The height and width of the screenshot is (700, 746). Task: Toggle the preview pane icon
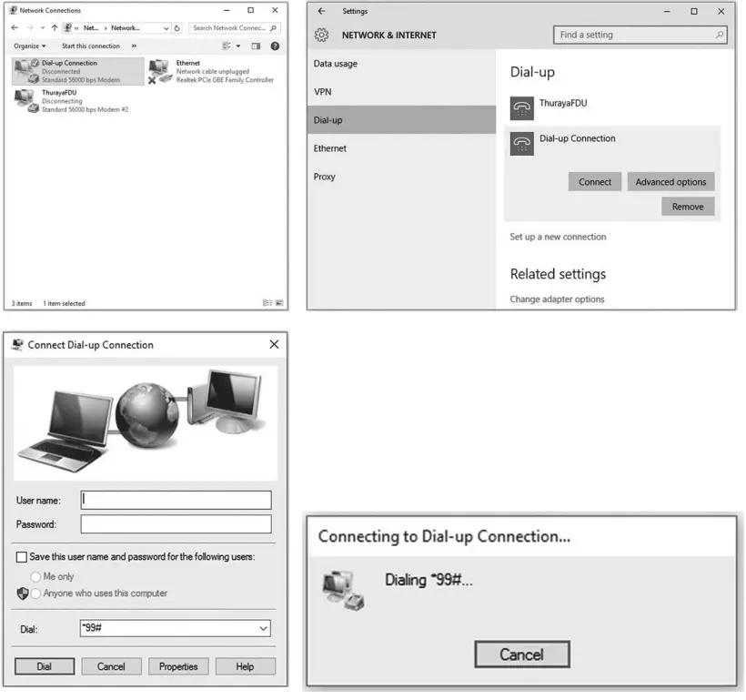pos(256,46)
